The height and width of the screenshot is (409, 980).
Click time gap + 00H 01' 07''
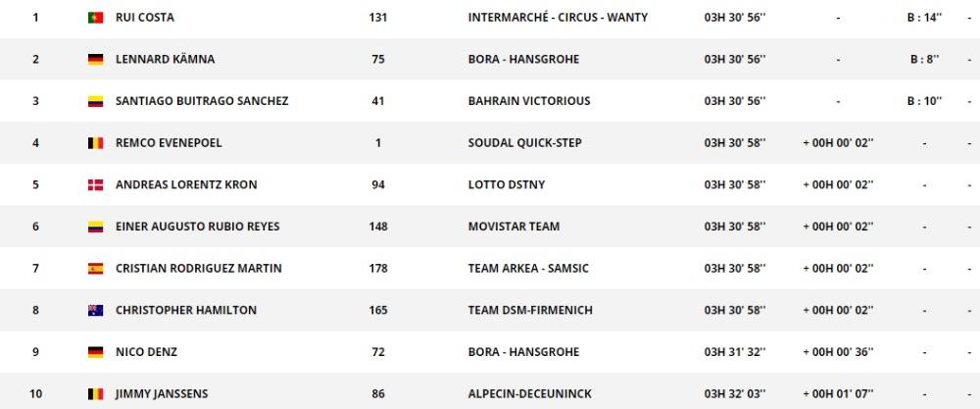coord(838,394)
